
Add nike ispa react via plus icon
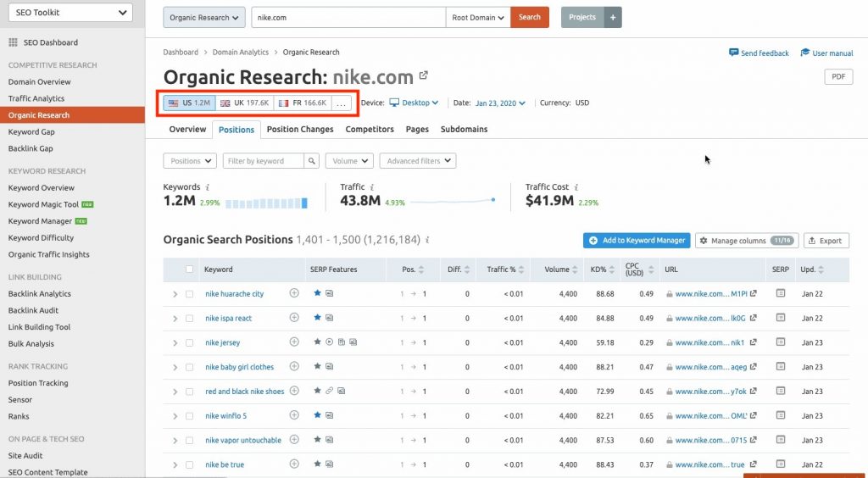294,318
